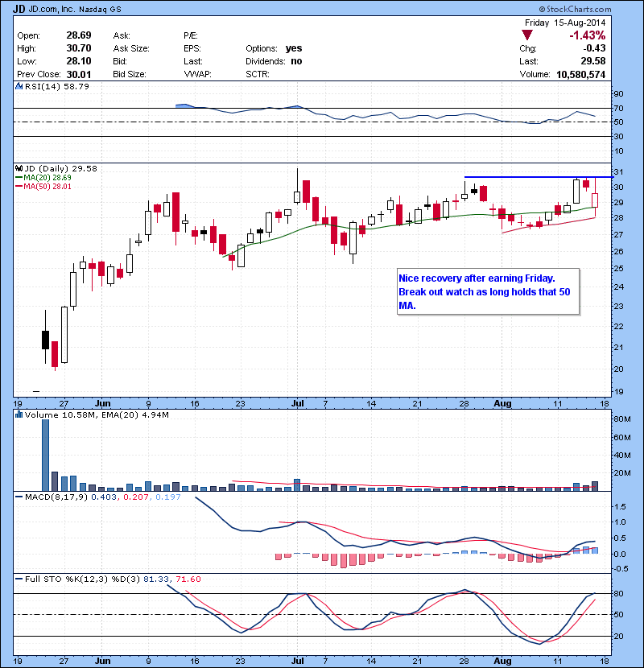644x668 pixels.
Task: Click the SCTR label
Action: pos(258,75)
